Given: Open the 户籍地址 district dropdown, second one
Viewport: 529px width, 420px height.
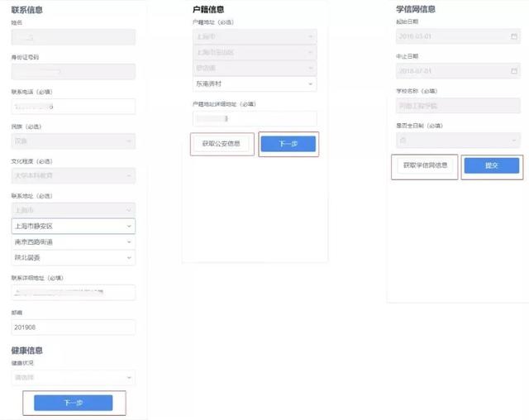Looking at the screenshot, I should click(255, 52).
